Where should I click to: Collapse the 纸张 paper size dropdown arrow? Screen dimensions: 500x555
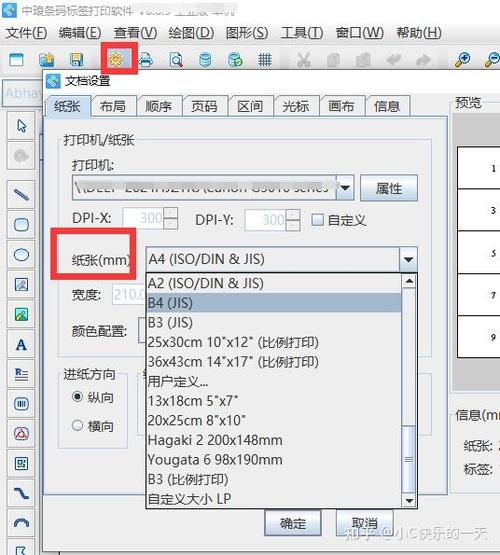(x=408, y=259)
